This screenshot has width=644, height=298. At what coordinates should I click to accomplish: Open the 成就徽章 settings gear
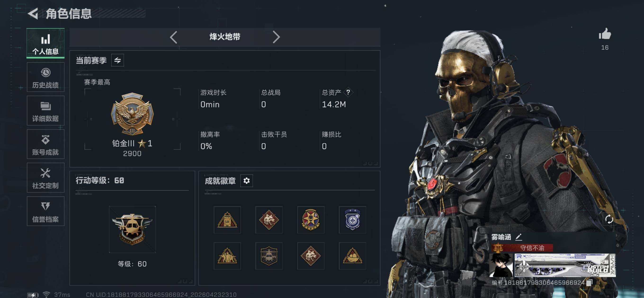tap(246, 180)
